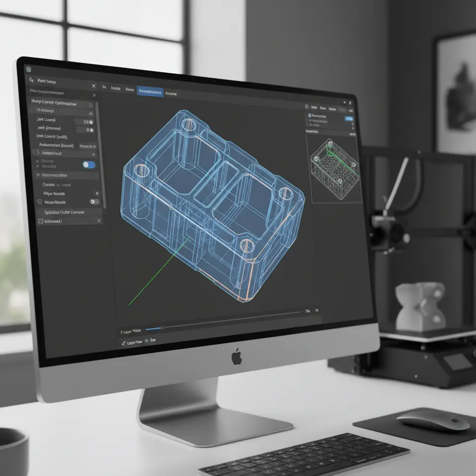This screenshot has height=476, width=476.
Task: Click the small icon before 'Eok'
Action: [147, 341]
